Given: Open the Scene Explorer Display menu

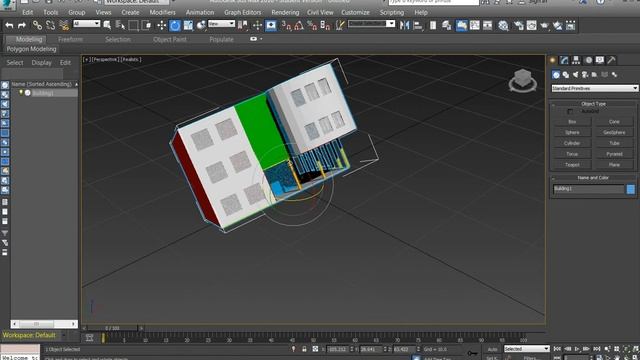Looking at the screenshot, I should click(42, 63).
